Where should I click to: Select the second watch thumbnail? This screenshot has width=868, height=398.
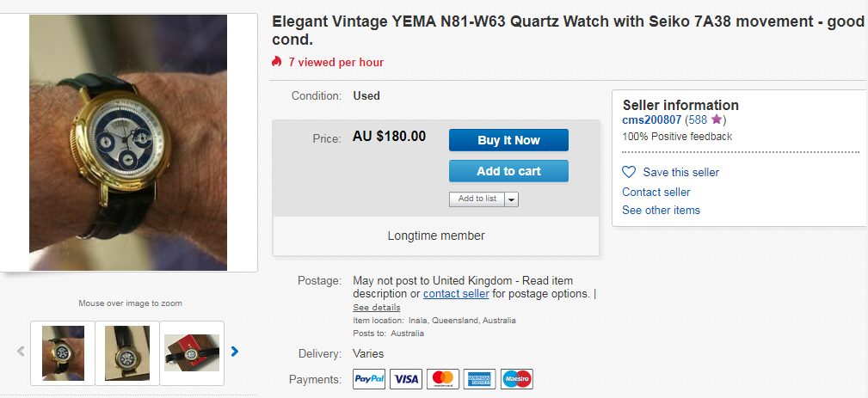[127, 352]
